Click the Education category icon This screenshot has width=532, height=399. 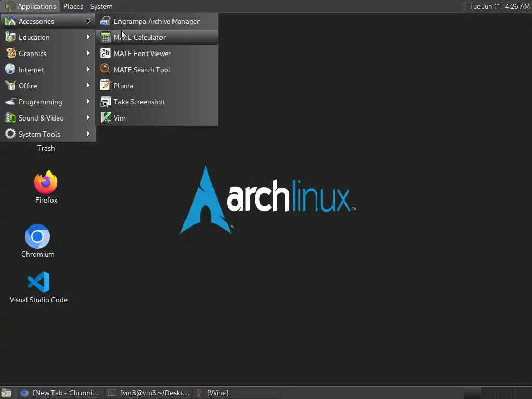click(10, 37)
